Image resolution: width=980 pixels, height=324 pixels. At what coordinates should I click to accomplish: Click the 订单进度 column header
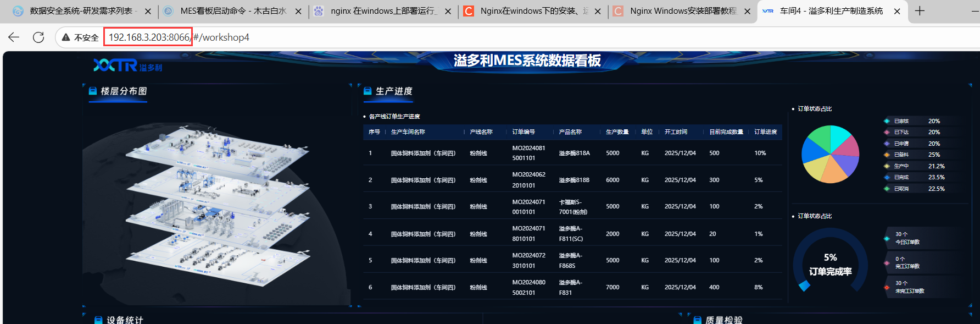pos(766,132)
